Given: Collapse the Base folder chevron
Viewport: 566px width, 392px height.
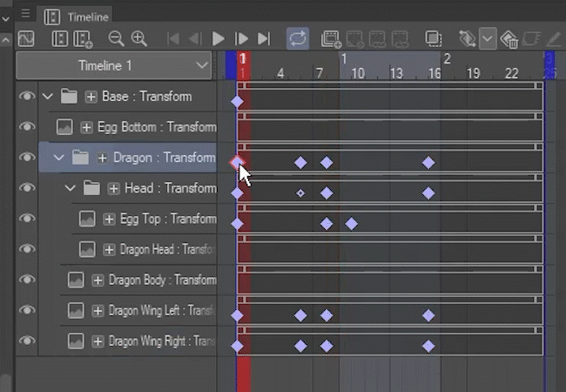Looking at the screenshot, I should click(48, 97).
